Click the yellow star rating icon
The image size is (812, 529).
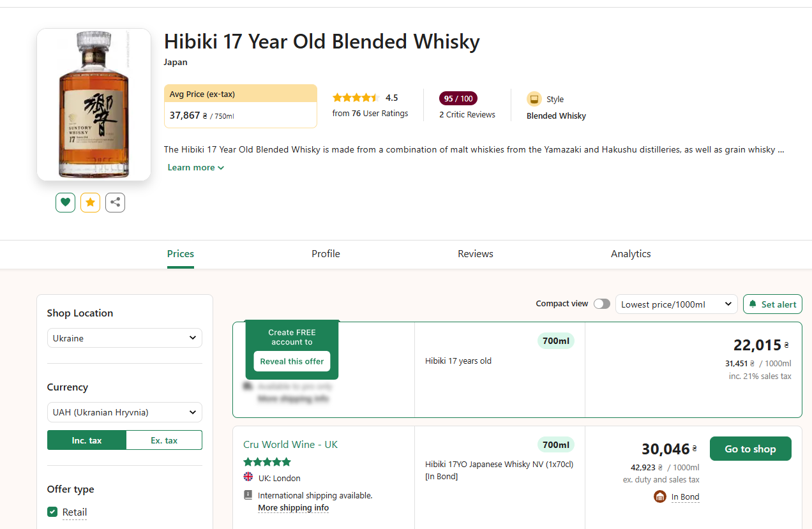pyautogui.click(x=90, y=202)
